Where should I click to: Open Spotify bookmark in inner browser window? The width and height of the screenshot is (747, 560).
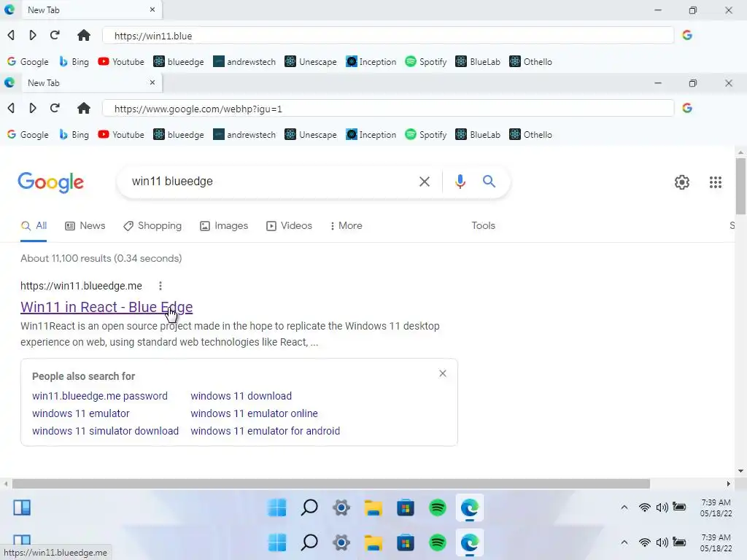[x=426, y=135]
